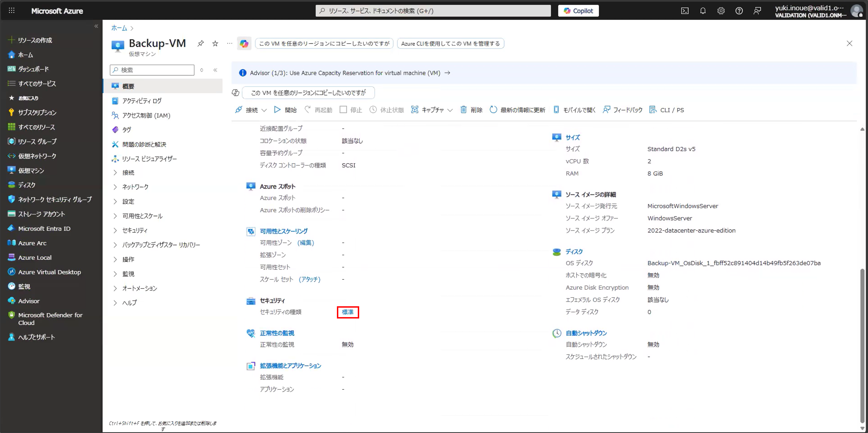Click the Copilot icon beside the VM title

click(x=244, y=44)
